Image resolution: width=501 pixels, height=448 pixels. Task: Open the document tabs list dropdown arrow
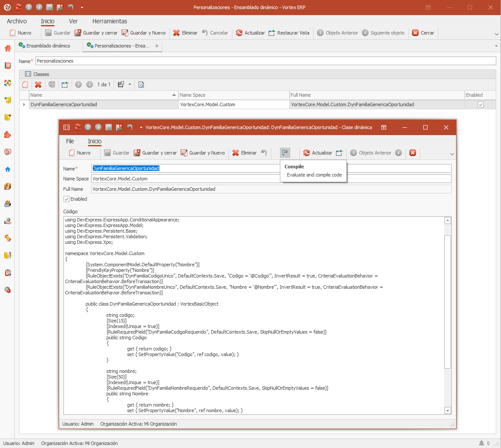pos(496,46)
